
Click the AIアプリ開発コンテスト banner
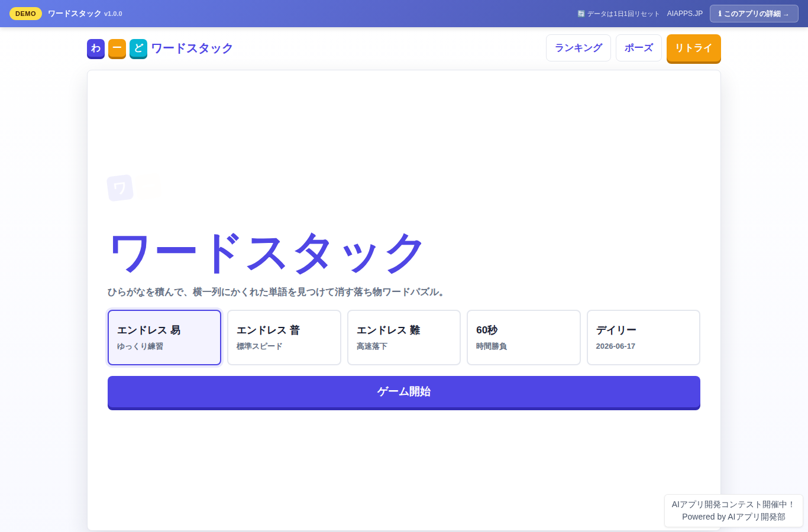733,511
